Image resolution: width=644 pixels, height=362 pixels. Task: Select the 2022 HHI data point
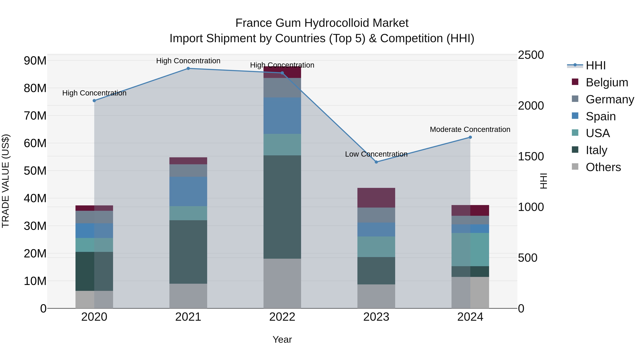pos(282,73)
